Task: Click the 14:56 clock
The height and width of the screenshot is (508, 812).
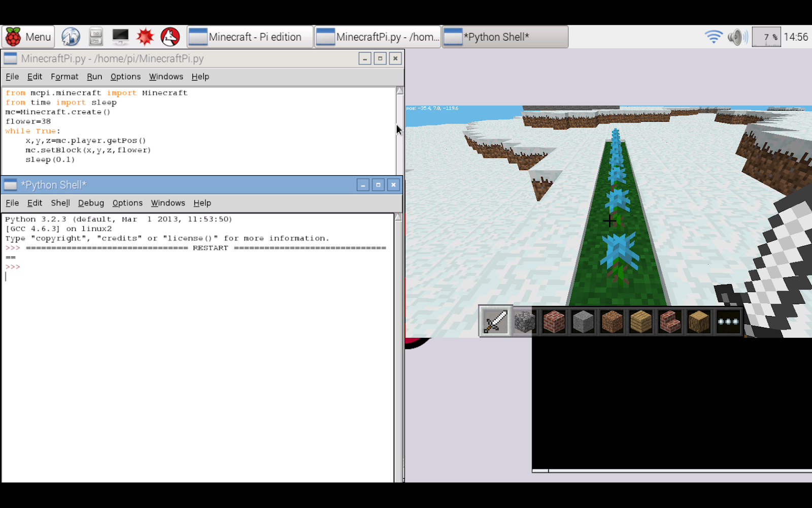Action: click(796, 37)
